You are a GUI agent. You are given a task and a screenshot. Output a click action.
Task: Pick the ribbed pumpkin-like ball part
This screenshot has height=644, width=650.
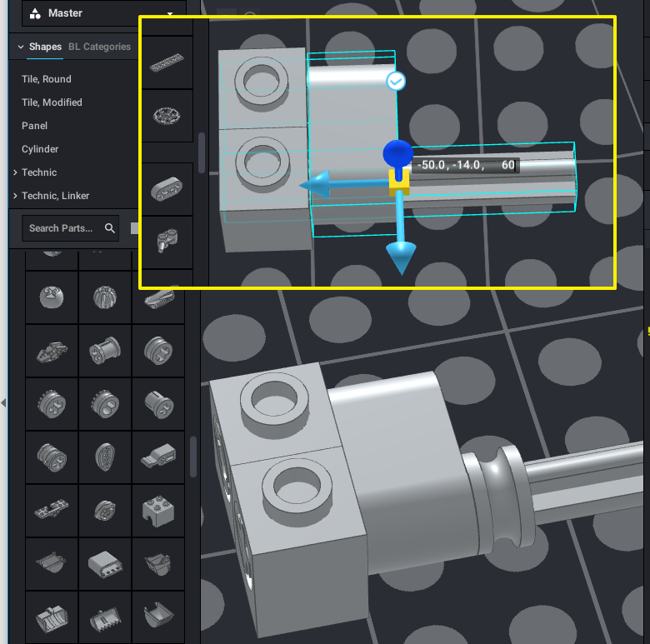(x=105, y=297)
